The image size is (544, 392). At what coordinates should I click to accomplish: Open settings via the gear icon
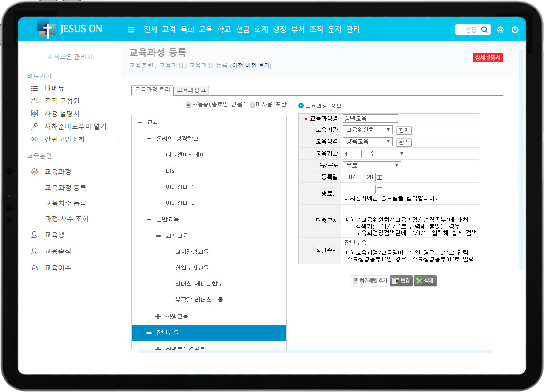pyautogui.click(x=500, y=30)
